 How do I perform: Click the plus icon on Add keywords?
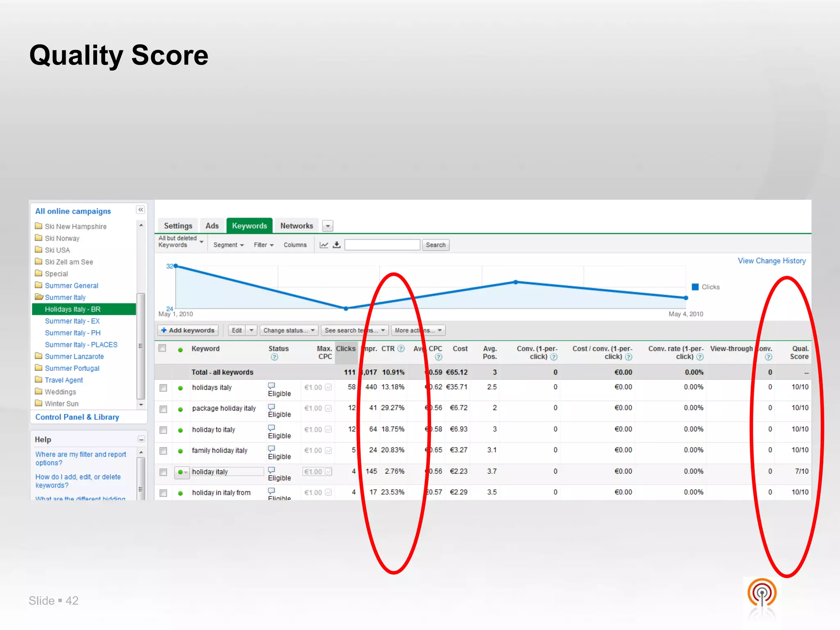point(164,330)
